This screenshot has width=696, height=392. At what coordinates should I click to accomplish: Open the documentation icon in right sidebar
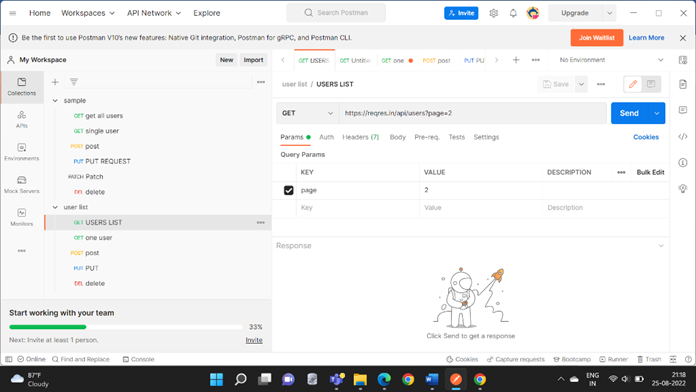(x=683, y=84)
